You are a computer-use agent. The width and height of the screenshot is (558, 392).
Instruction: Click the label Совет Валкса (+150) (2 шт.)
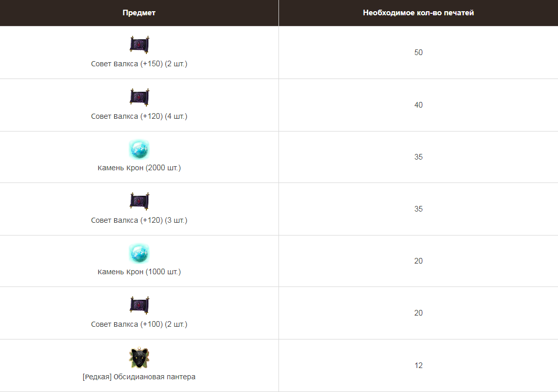[x=139, y=64]
